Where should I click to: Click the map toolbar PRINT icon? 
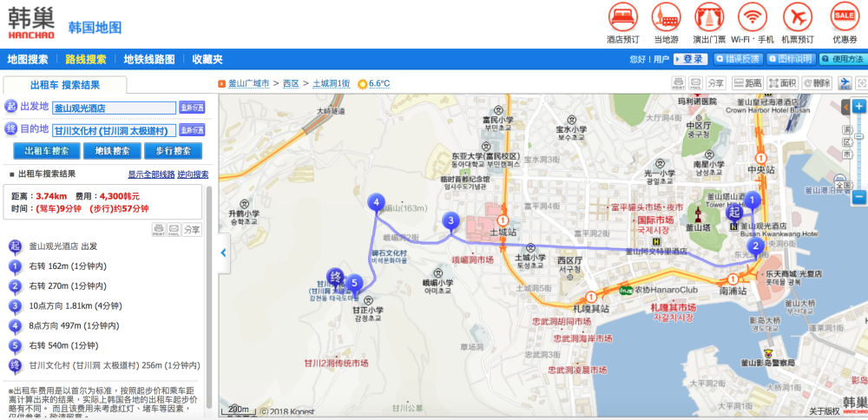679,83
